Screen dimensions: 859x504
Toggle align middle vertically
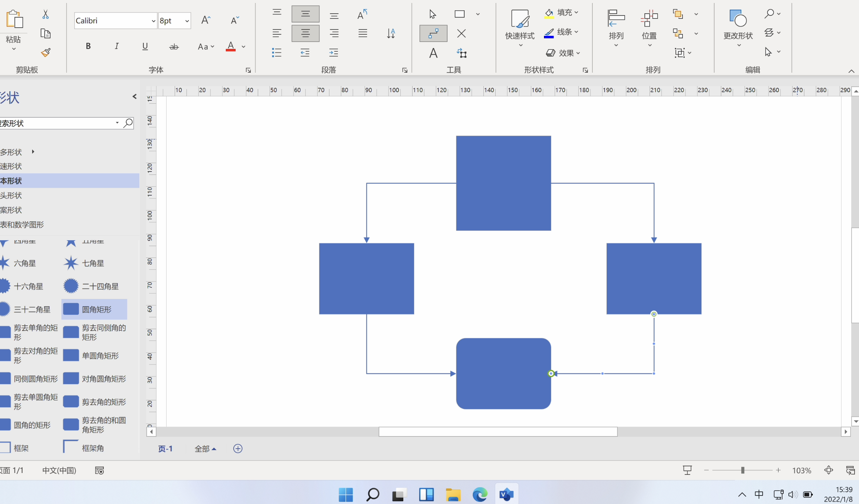click(305, 14)
